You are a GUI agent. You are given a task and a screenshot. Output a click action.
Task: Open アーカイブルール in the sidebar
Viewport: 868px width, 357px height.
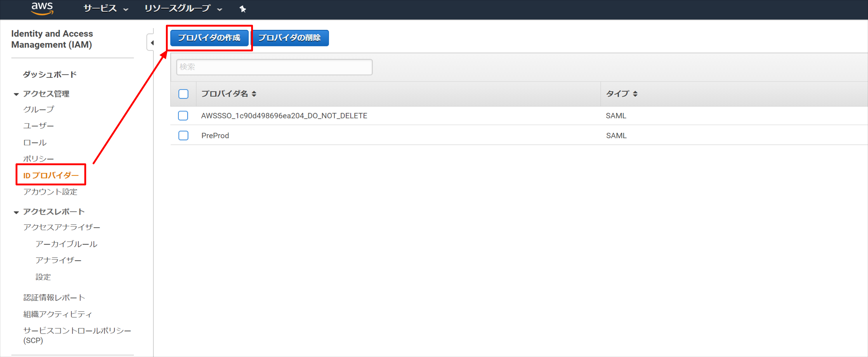tap(66, 244)
